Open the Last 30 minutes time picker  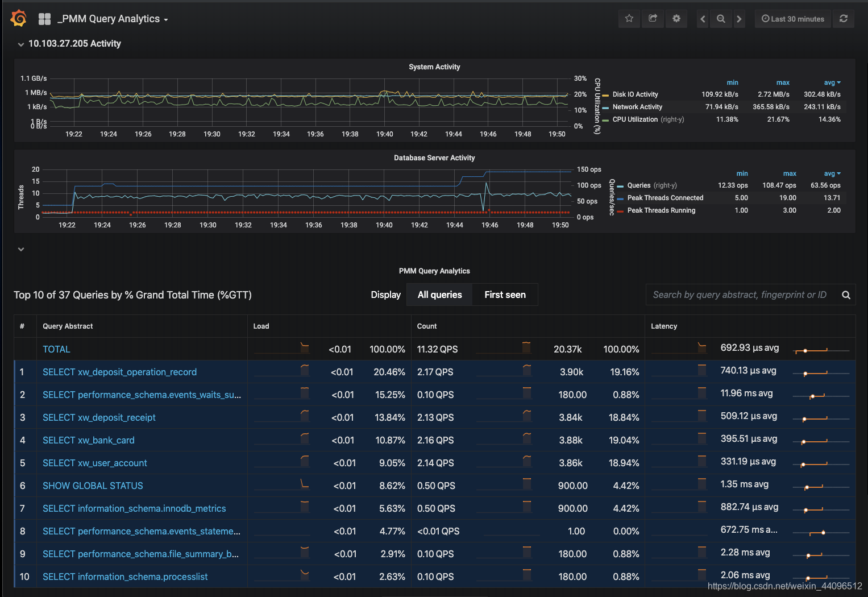pyautogui.click(x=793, y=19)
